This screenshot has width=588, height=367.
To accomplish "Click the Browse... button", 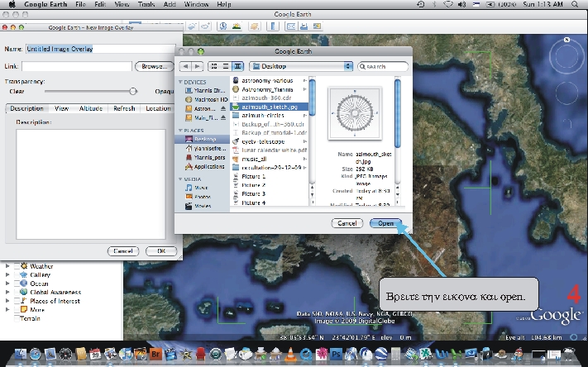I will point(154,66).
